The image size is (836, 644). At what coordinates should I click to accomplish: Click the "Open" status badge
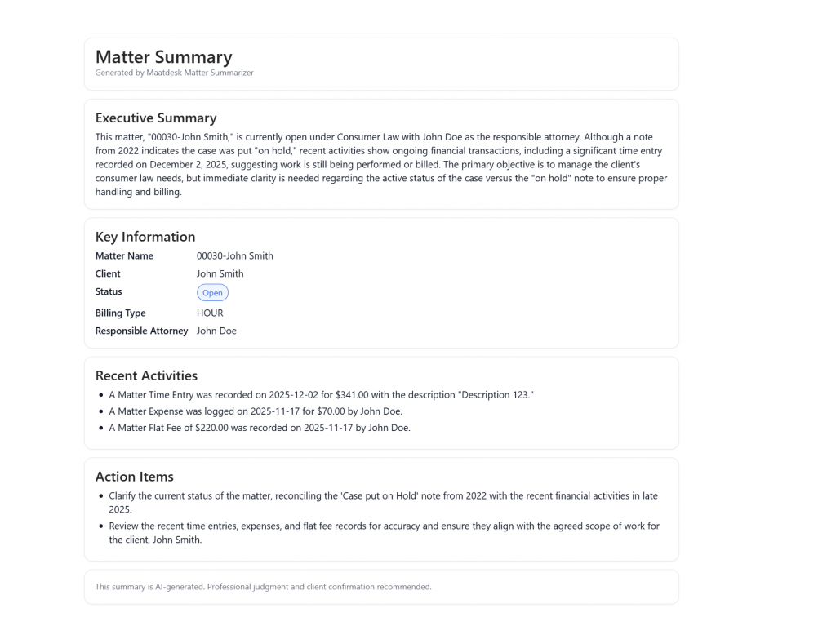(x=212, y=292)
